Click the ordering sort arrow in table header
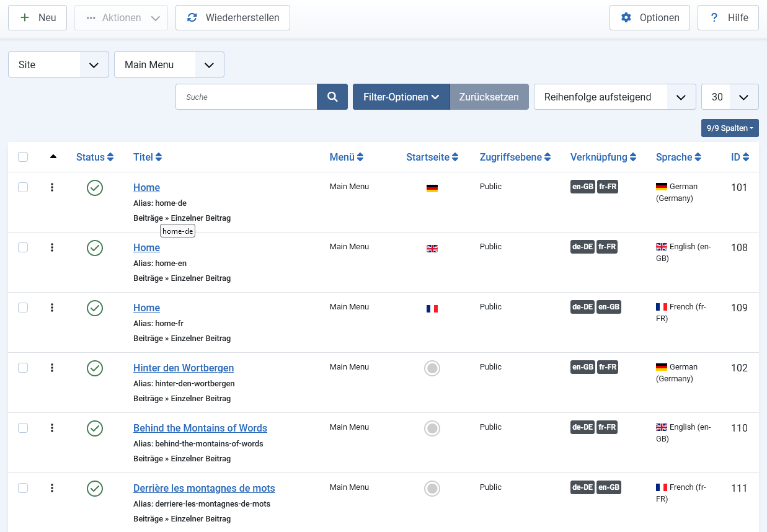Screen dimensions: 767x532 click(53, 157)
